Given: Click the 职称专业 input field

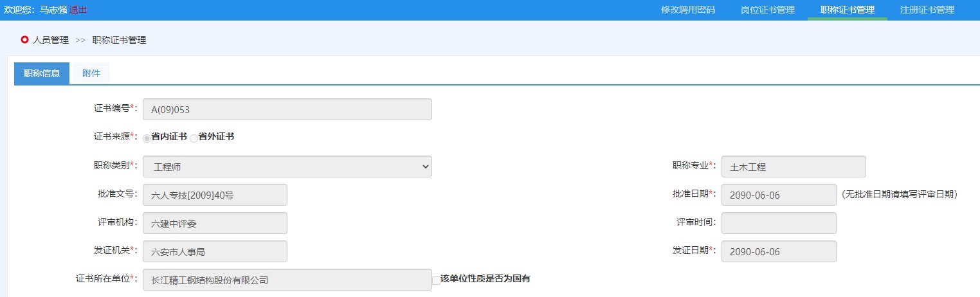Looking at the screenshot, I should point(794,166).
